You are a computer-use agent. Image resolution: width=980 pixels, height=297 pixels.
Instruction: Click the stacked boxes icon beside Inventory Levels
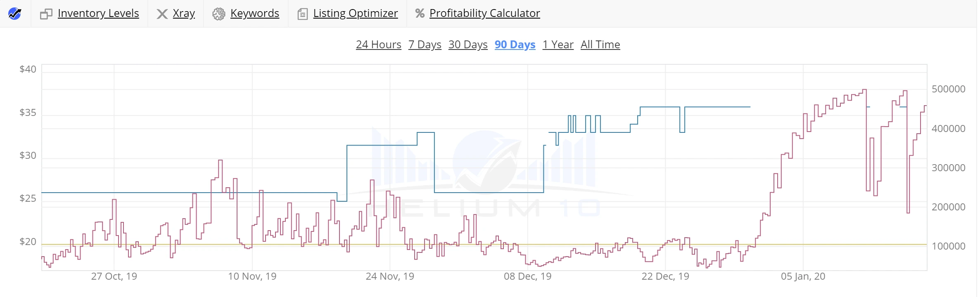pyautogui.click(x=46, y=14)
